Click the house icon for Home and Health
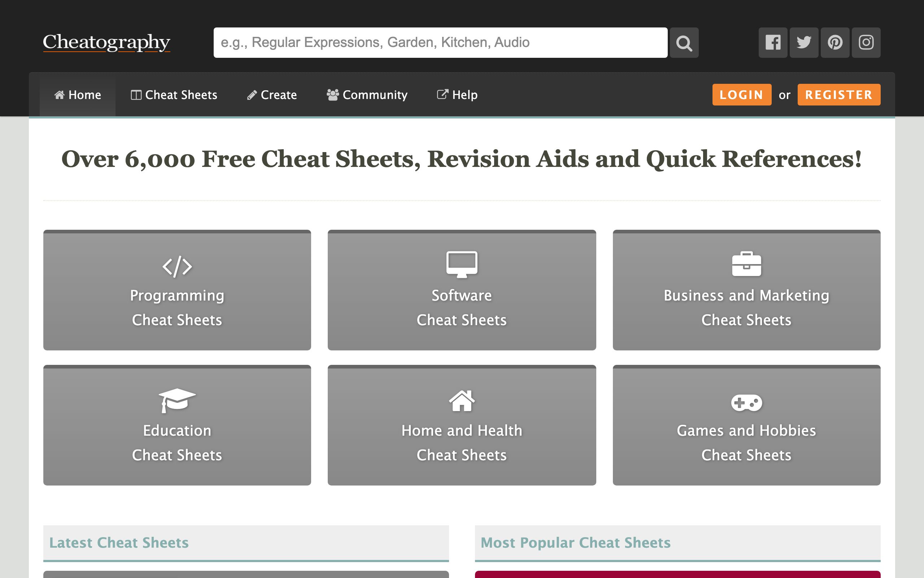This screenshot has height=578, width=924. click(462, 400)
